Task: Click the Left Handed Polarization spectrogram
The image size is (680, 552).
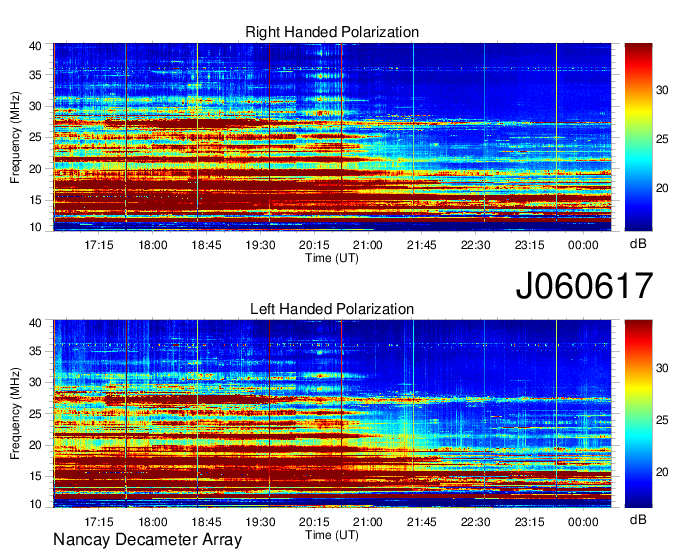Action: click(332, 414)
